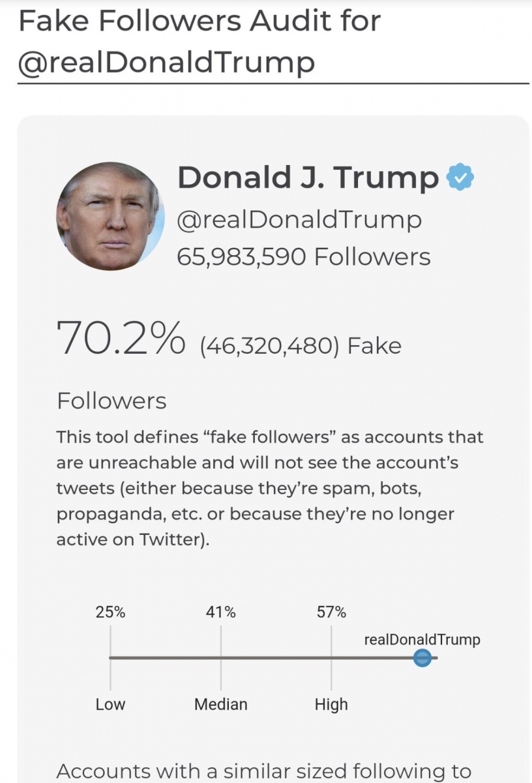Click the realDonaldTrump label above the marker
Screen dimensions: 532x783
[x=422, y=639]
